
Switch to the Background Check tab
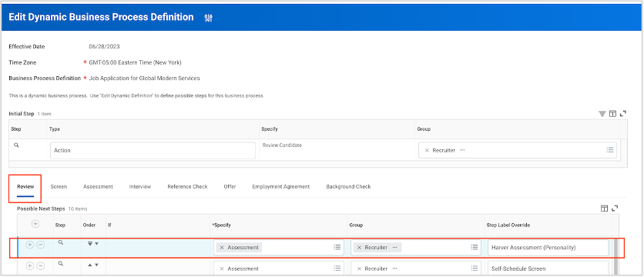pos(348,187)
